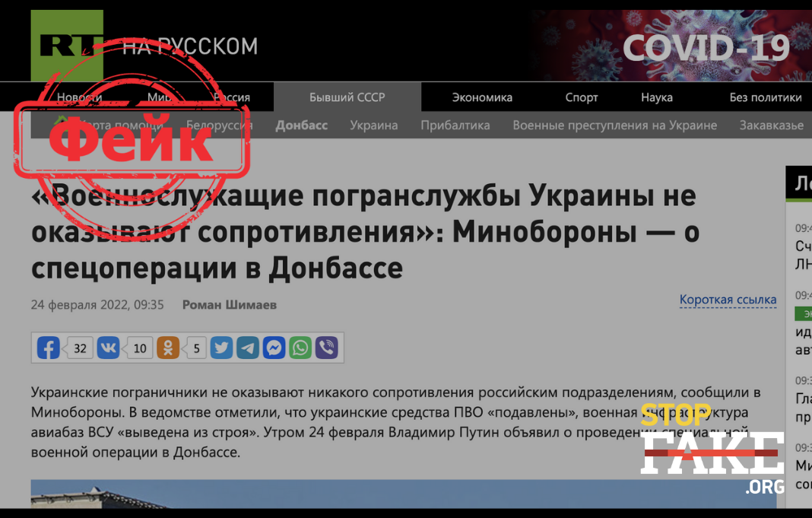Open the Украина subsection
The image size is (812, 518).
[x=374, y=126]
